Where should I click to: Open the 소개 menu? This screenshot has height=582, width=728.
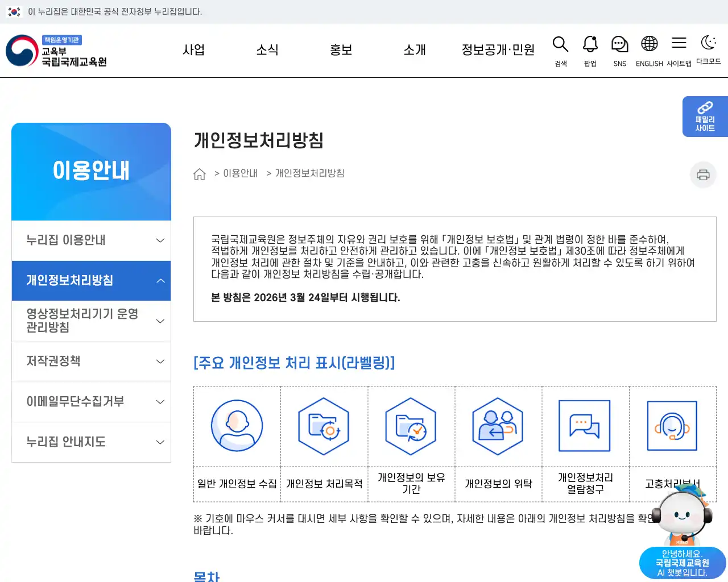point(415,50)
